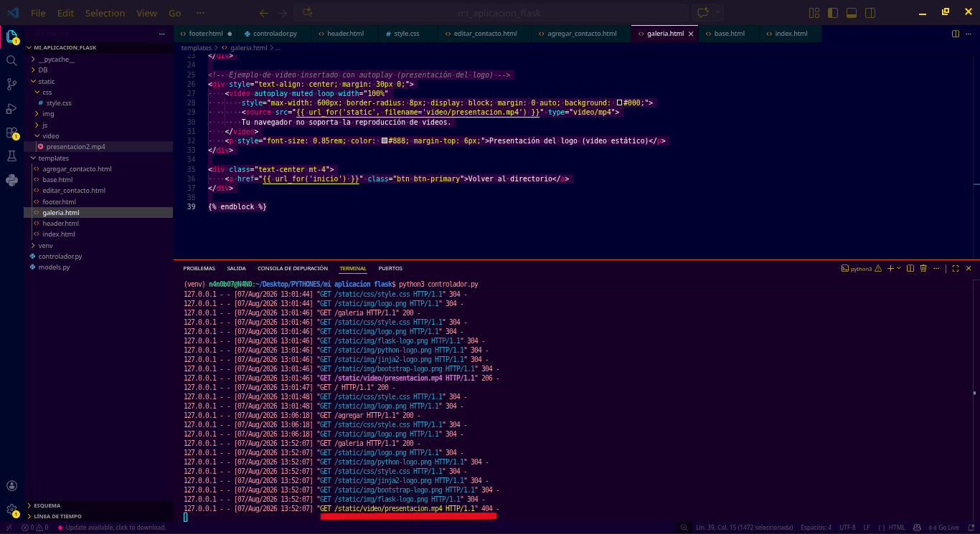Click the #000 color swatch in code
The image size is (980, 534).
tap(619, 103)
